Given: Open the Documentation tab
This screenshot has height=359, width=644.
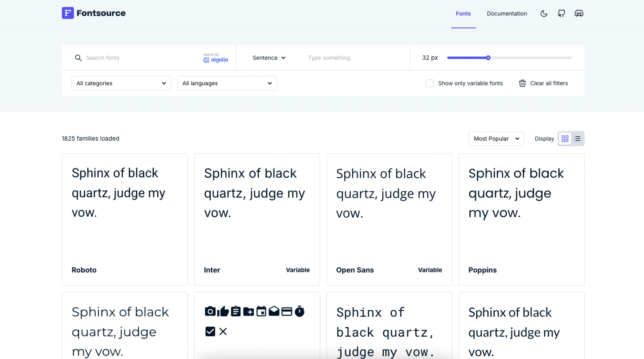Looking at the screenshot, I should coord(507,14).
